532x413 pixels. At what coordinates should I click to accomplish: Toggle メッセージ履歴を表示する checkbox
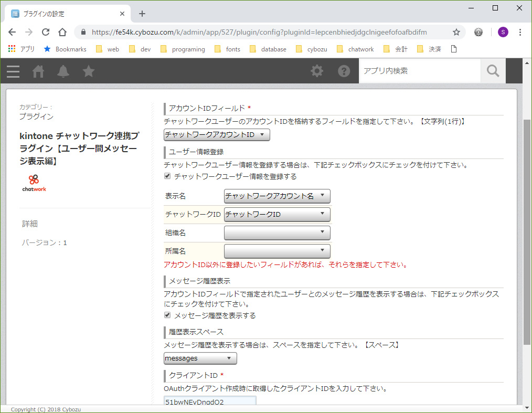tap(167, 315)
